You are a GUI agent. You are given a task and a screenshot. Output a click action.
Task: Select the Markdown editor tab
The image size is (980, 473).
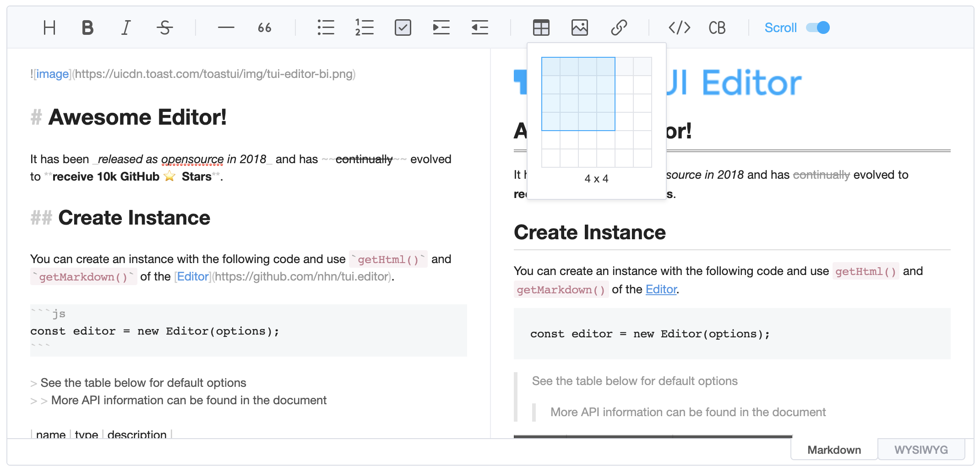point(834,450)
